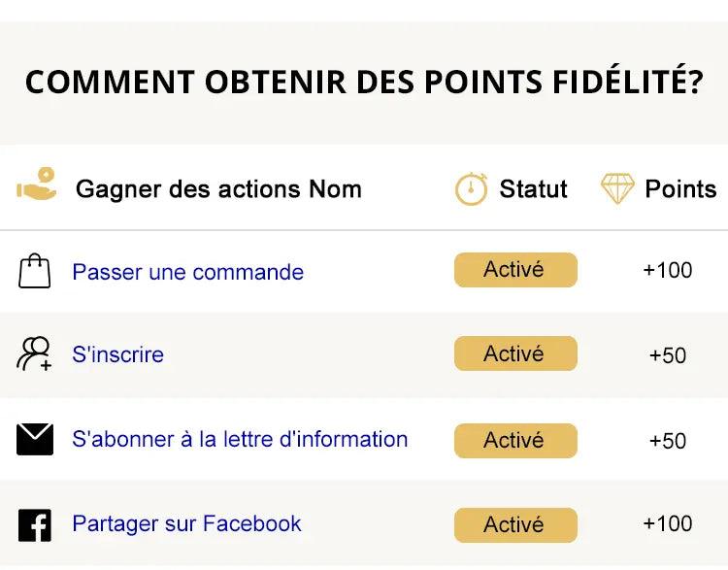Open the "S'inscrire" link

pyautogui.click(x=117, y=354)
